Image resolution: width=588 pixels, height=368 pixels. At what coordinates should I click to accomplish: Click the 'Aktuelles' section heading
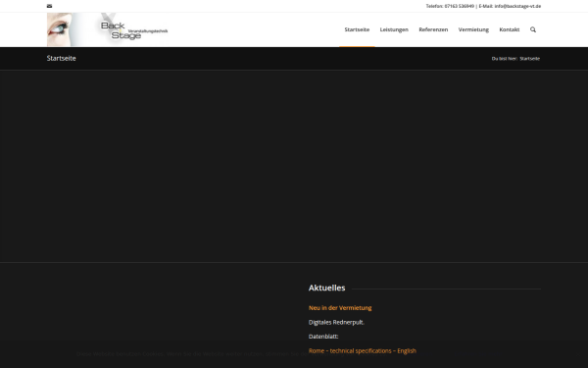(327, 288)
